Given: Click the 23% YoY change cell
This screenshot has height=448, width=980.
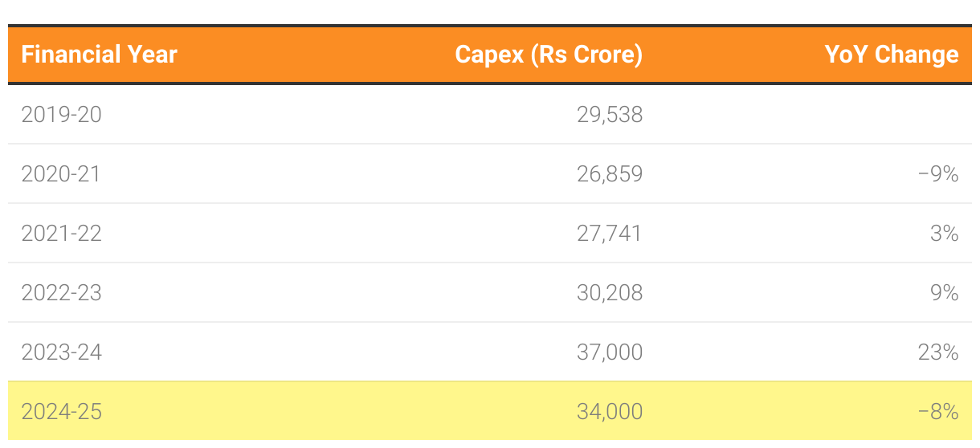Looking at the screenshot, I should [938, 352].
